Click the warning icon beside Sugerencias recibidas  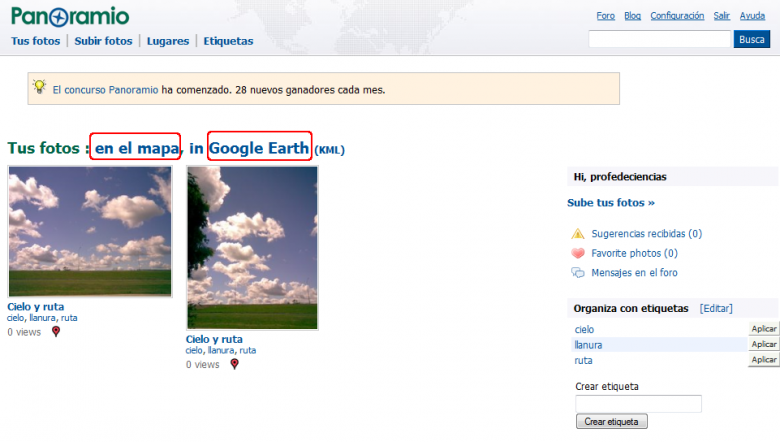pos(578,234)
